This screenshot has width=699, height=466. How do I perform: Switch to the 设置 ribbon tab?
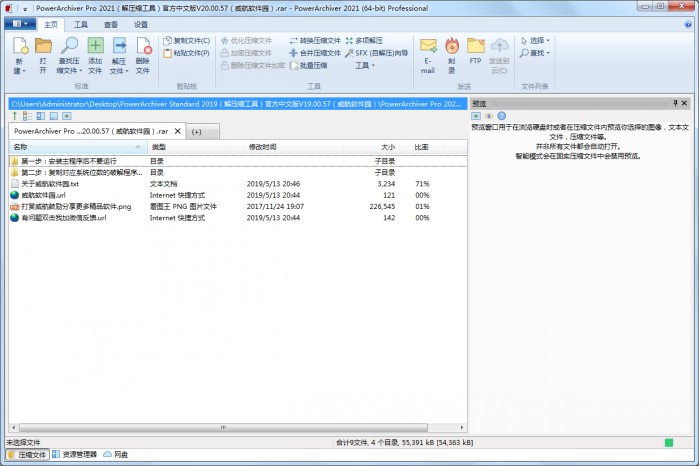(141, 25)
